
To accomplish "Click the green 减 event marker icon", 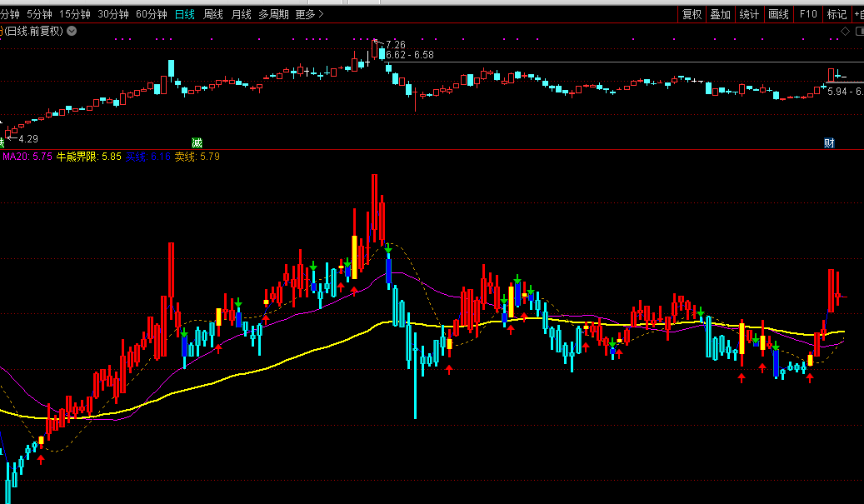I will tap(197, 142).
